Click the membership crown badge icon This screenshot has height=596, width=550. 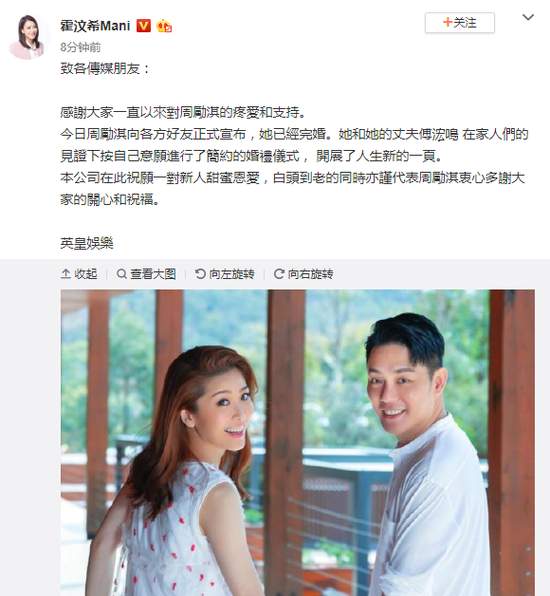(164, 26)
